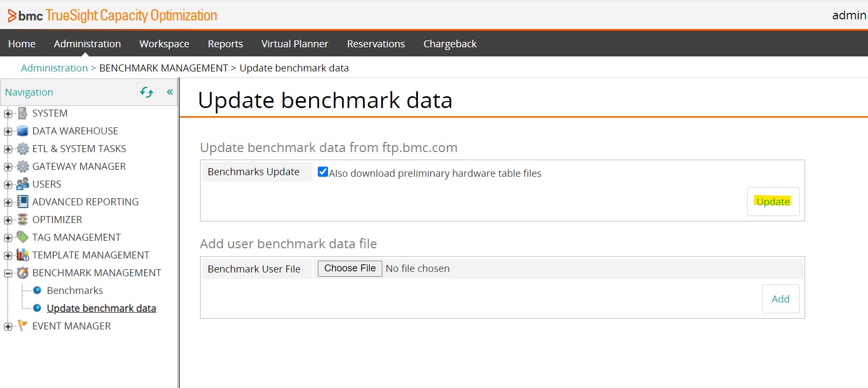Click the TAG MANAGEMENT tag icon
The height and width of the screenshot is (388, 868).
(23, 237)
